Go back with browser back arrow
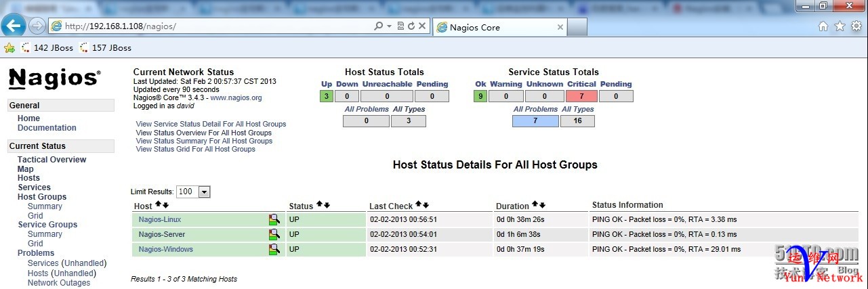 [14, 26]
